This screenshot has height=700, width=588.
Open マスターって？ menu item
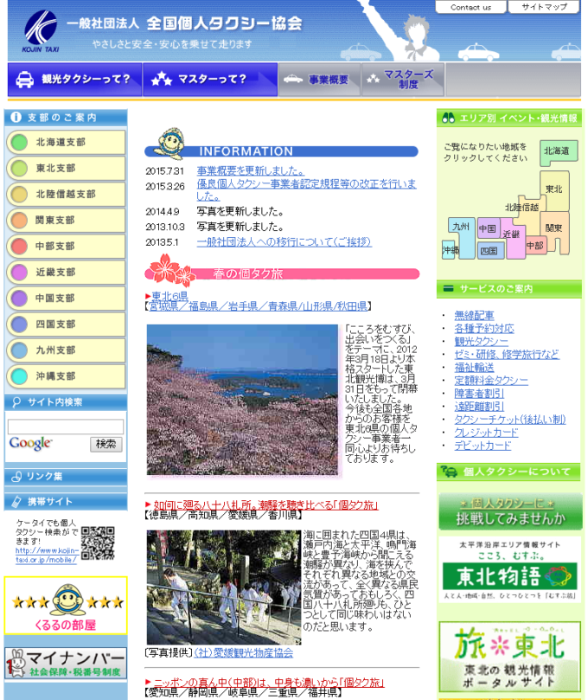click(x=210, y=80)
